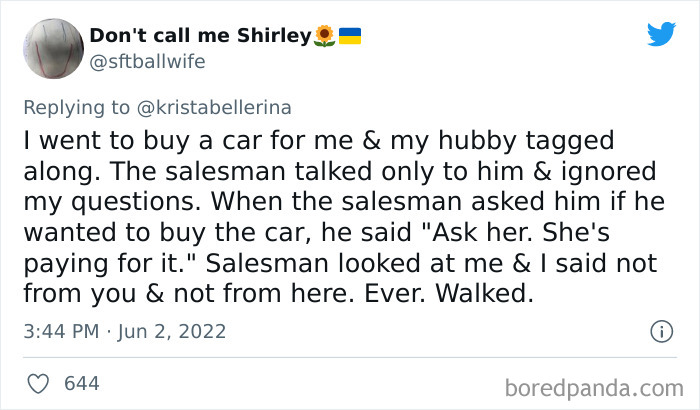Open the tweet info circle icon
The height and width of the screenshot is (410, 700).
pos(660,330)
